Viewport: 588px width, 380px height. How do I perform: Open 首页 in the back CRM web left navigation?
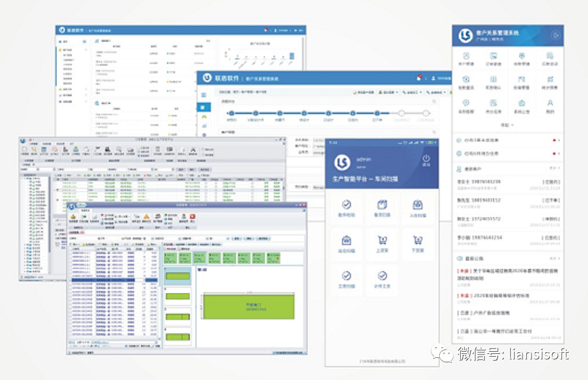66,42
